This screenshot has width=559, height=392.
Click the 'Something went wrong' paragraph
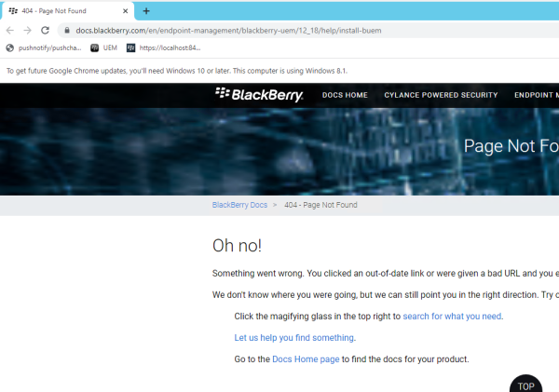coord(386,274)
